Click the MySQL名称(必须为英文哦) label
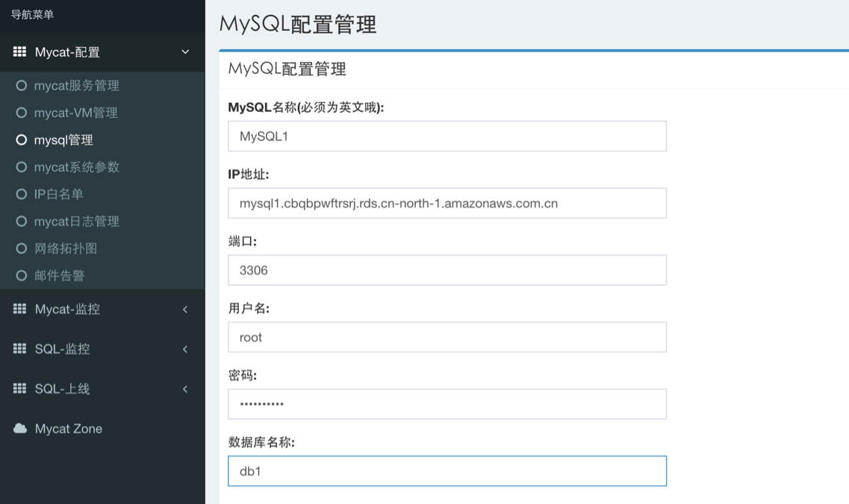The height and width of the screenshot is (504, 849). [306, 108]
